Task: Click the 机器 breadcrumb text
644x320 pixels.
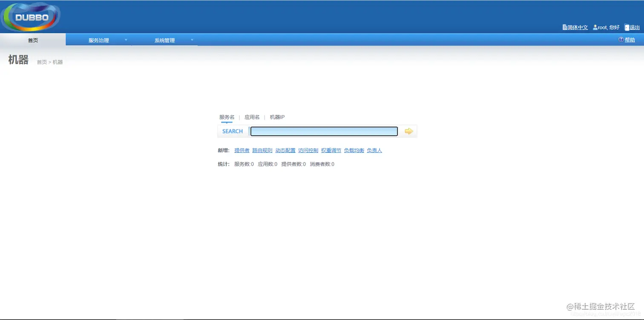Action: (57, 62)
